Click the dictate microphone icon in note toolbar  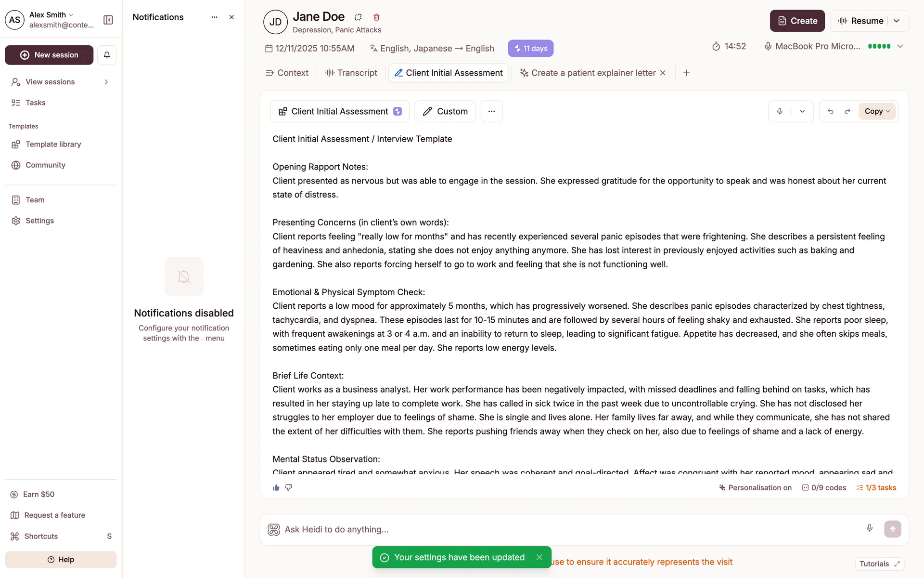(780, 111)
